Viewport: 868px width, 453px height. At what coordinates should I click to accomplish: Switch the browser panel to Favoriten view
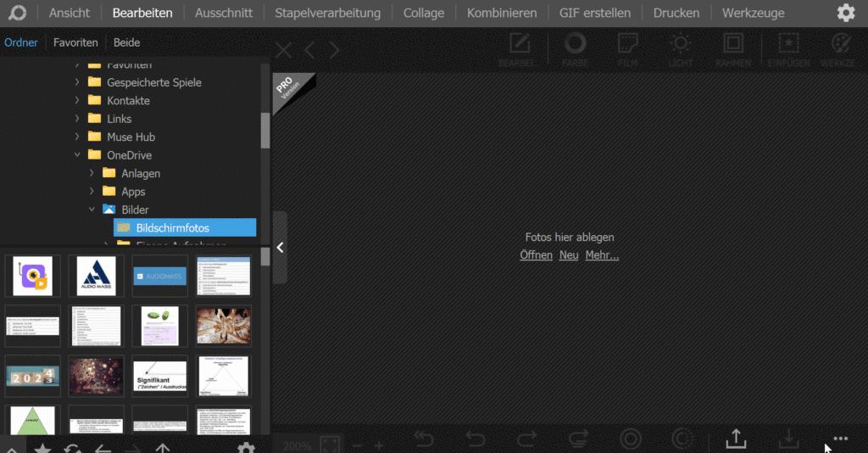(x=75, y=42)
